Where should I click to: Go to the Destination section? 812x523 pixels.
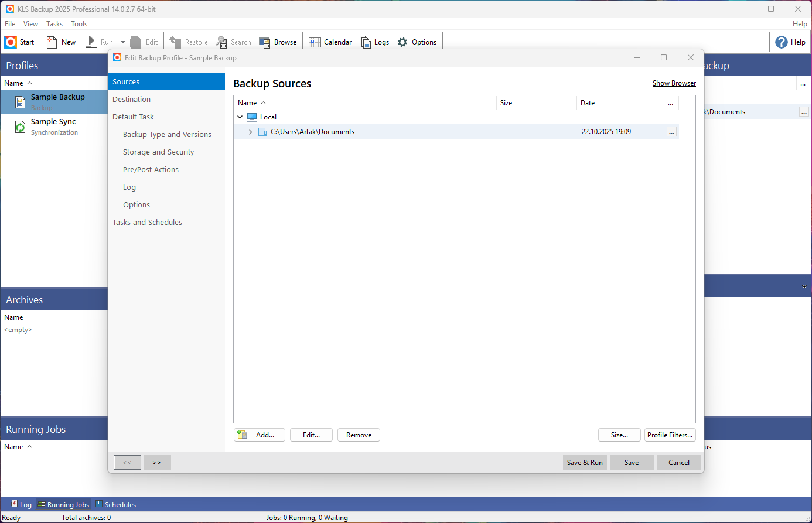pyautogui.click(x=166, y=99)
